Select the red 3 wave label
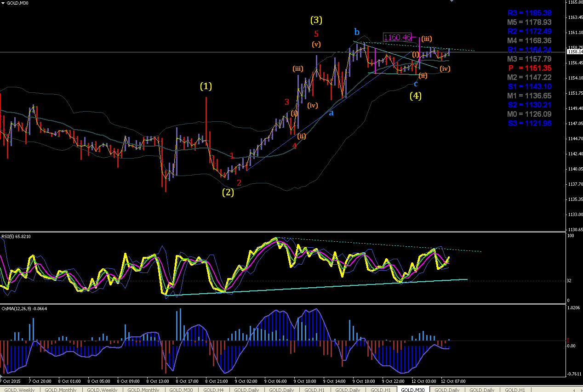This screenshot has width=583, height=392. click(x=286, y=102)
